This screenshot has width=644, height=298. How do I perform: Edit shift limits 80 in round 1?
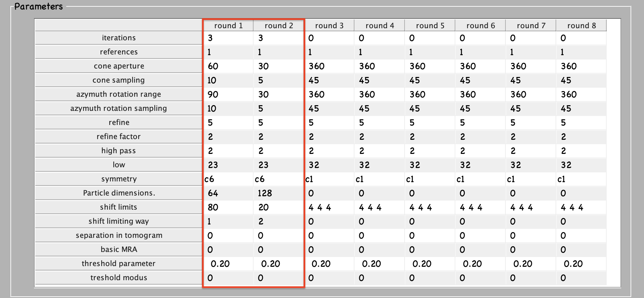(x=228, y=207)
